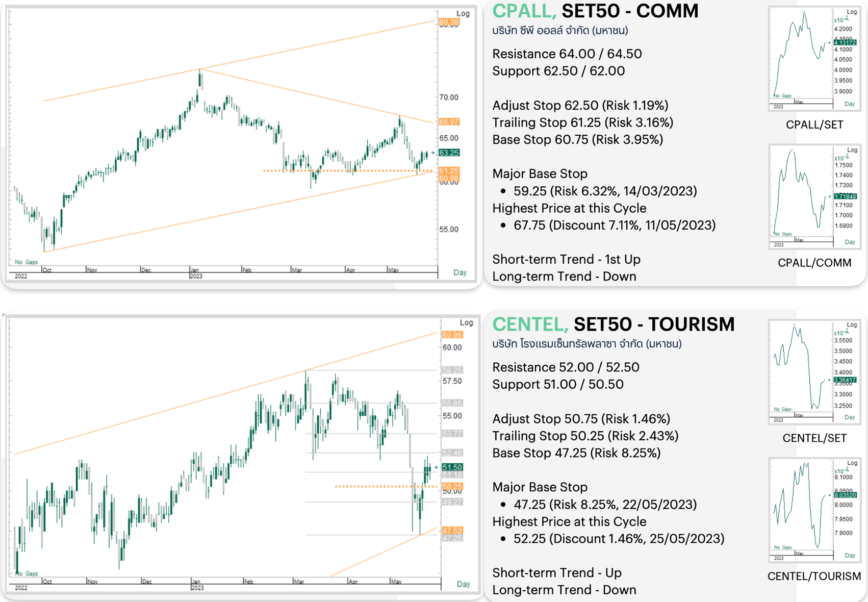Image resolution: width=868 pixels, height=602 pixels.
Task: Click the 52.25 highest price bullet
Action: [619, 539]
